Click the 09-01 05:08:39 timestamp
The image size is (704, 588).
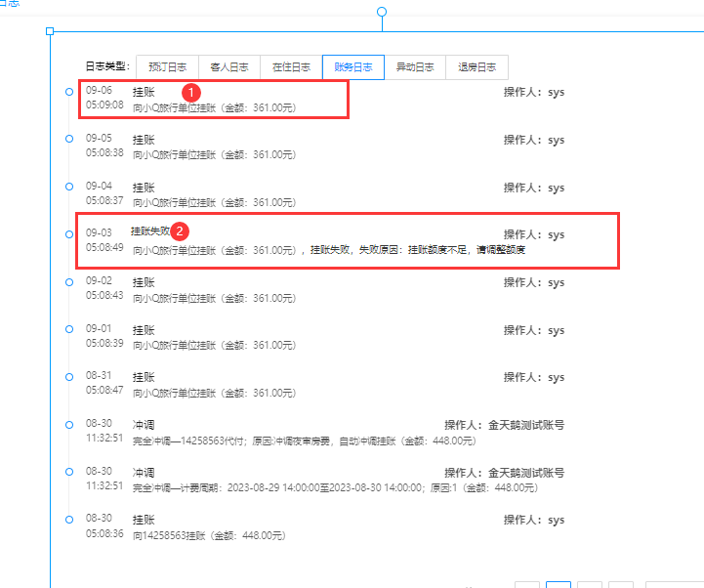pos(104,336)
